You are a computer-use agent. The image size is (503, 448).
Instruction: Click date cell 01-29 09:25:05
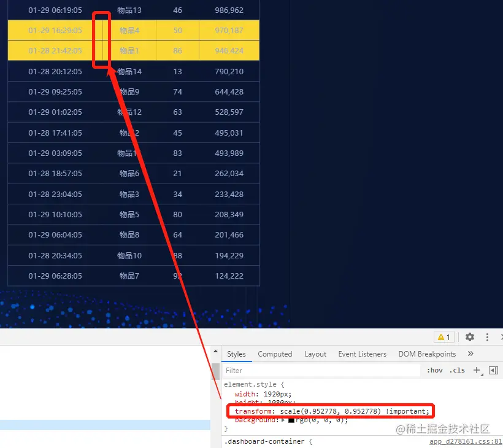(55, 92)
